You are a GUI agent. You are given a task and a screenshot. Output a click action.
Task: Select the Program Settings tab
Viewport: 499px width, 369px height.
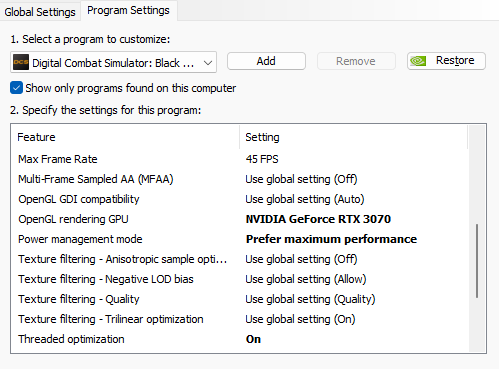pos(128,10)
